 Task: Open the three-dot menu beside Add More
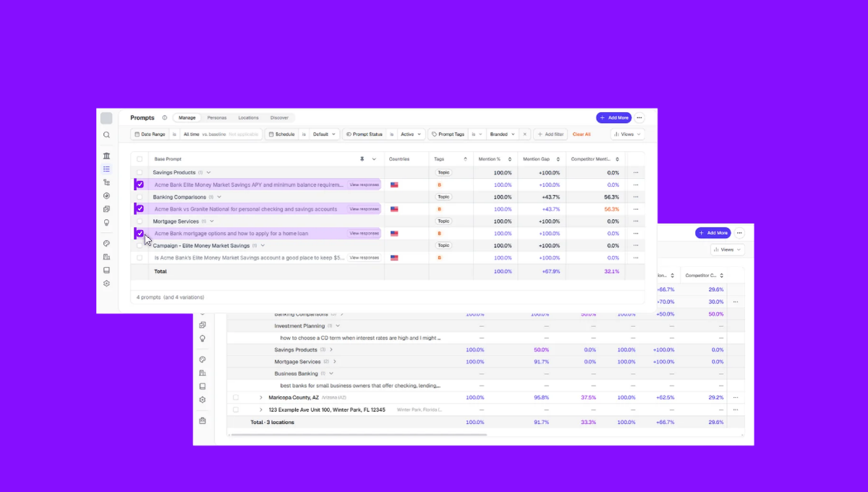coord(639,118)
